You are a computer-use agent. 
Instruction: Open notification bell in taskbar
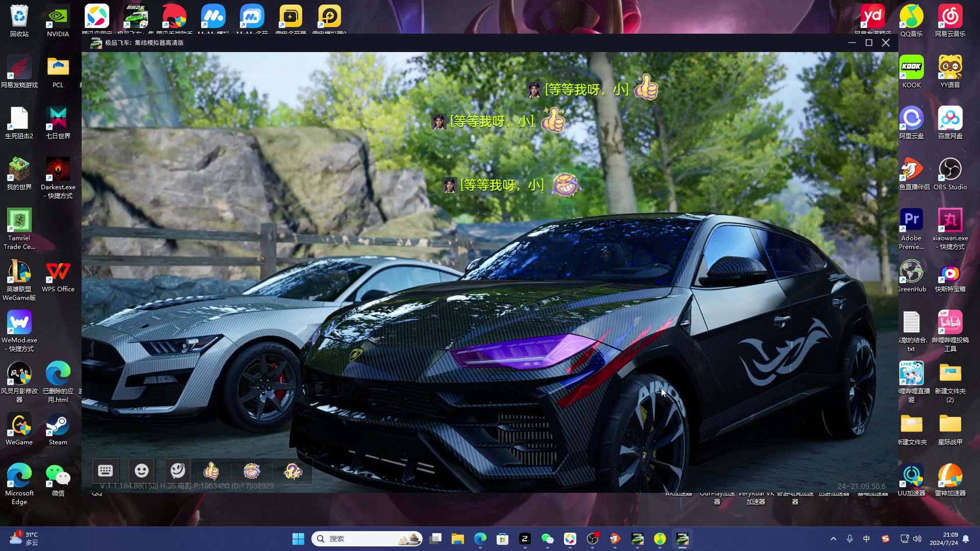coord(966,539)
